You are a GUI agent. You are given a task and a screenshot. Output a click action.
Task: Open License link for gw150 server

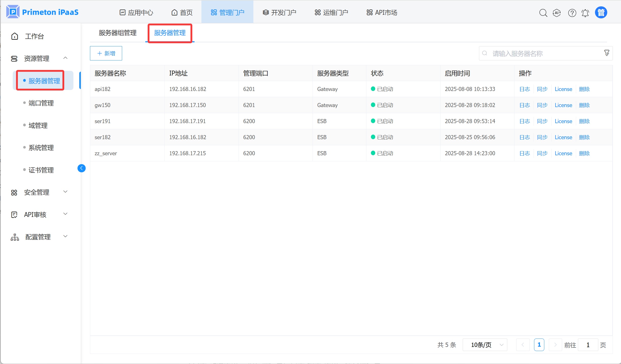click(x=563, y=105)
